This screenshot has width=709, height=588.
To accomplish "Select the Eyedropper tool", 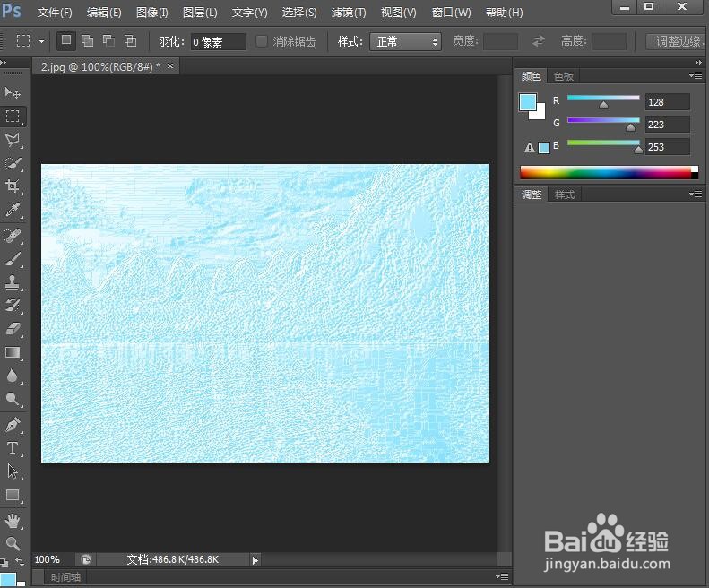I will pyautogui.click(x=13, y=210).
